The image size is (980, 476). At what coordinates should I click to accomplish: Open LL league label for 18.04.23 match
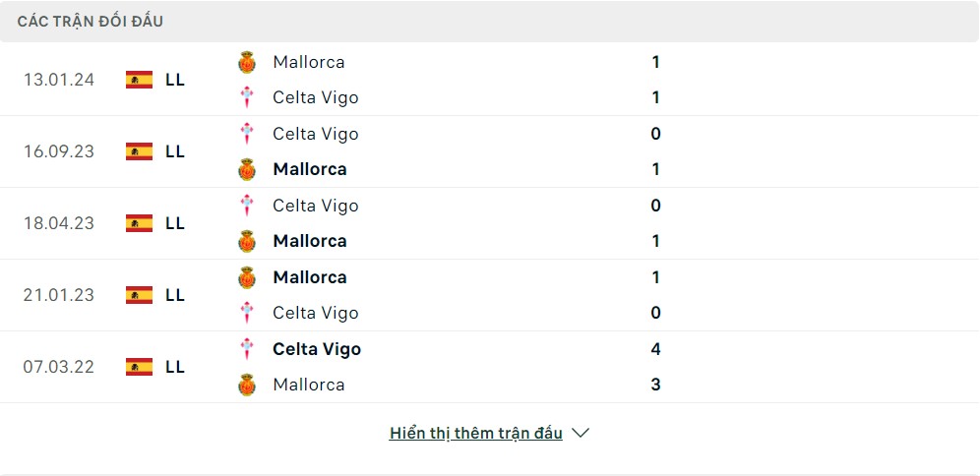[x=175, y=223]
